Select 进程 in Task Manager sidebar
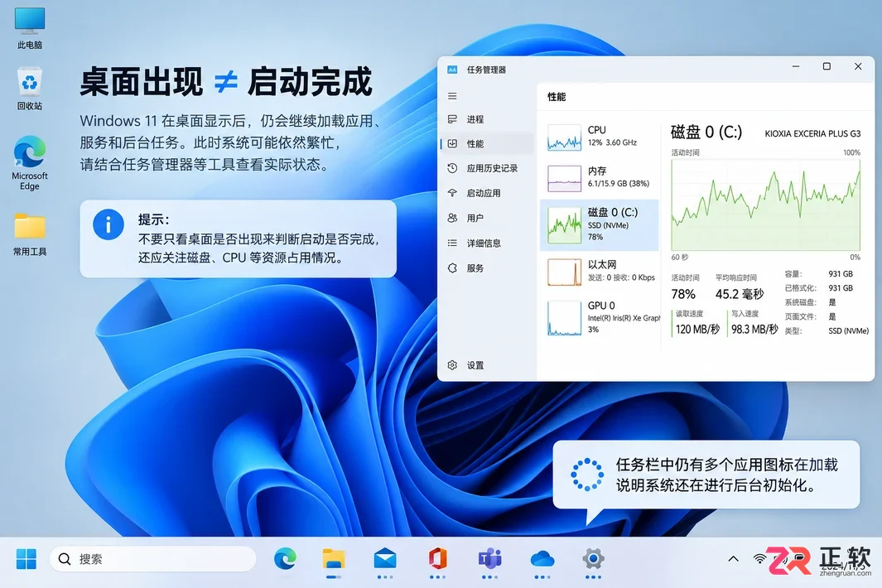The image size is (882, 588). (487, 119)
